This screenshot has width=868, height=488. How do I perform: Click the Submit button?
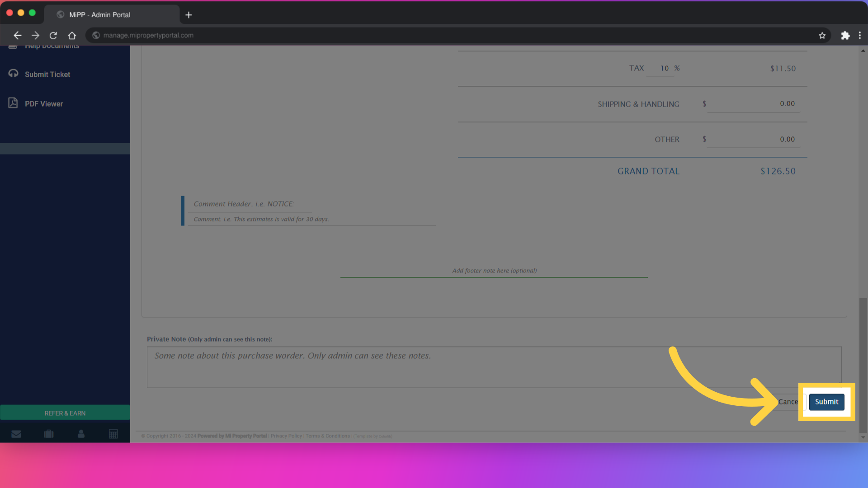click(x=826, y=402)
